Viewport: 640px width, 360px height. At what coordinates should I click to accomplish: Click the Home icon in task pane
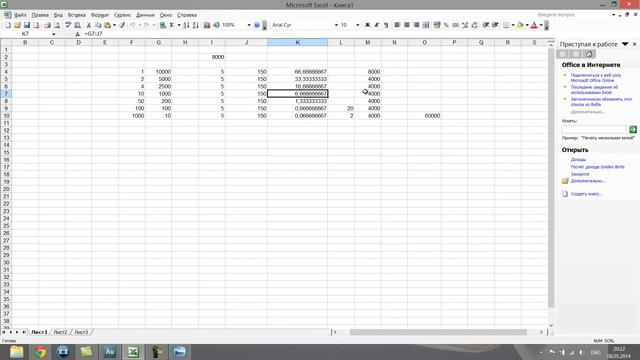[x=589, y=54]
